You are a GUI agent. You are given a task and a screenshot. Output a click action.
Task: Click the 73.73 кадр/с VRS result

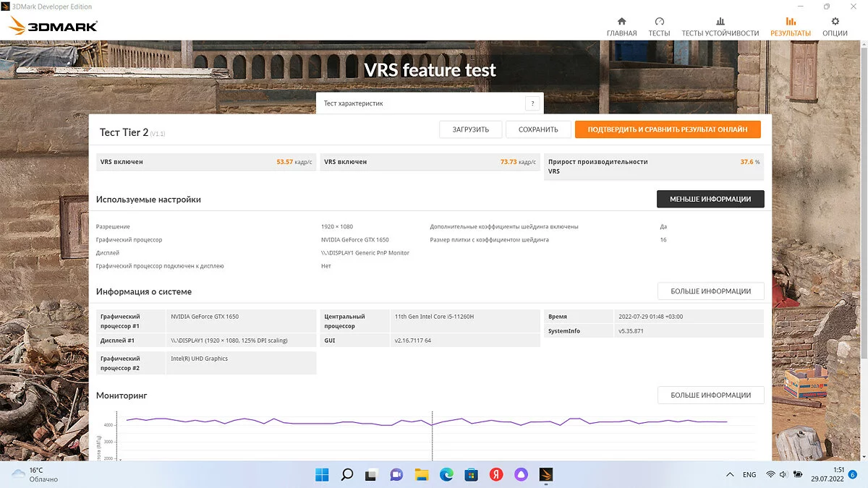(518, 162)
